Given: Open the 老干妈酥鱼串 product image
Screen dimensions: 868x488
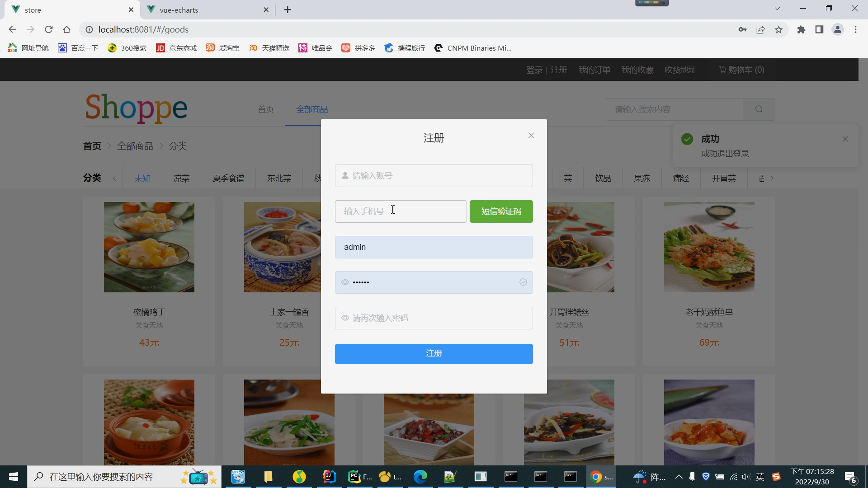Looking at the screenshot, I should pyautogui.click(x=709, y=247).
